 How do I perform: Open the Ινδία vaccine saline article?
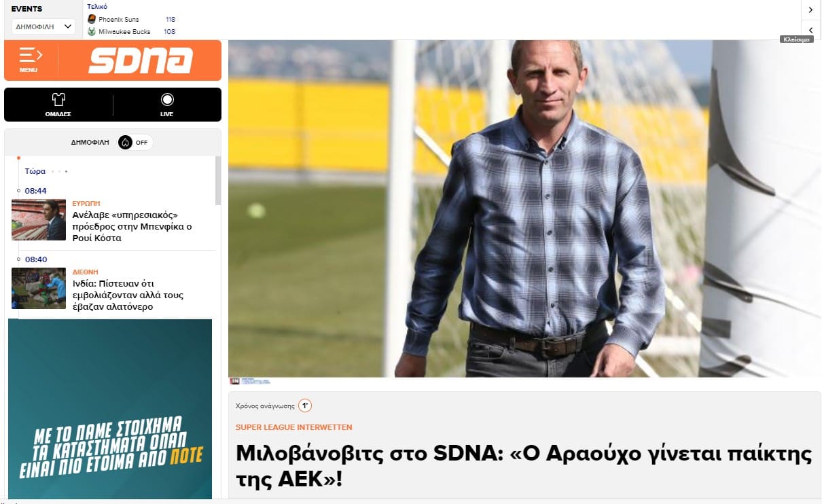[128, 295]
